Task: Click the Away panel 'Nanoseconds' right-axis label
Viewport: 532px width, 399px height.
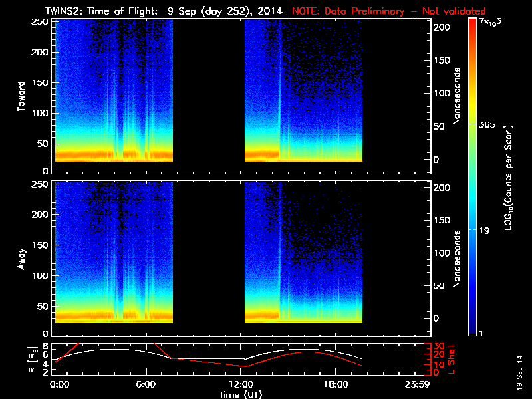Action: (x=458, y=259)
